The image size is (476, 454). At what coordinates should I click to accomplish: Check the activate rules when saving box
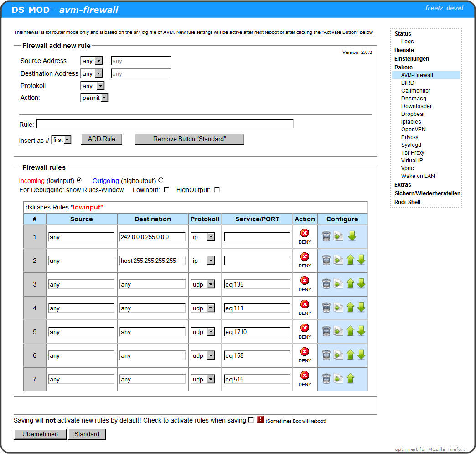tap(251, 420)
